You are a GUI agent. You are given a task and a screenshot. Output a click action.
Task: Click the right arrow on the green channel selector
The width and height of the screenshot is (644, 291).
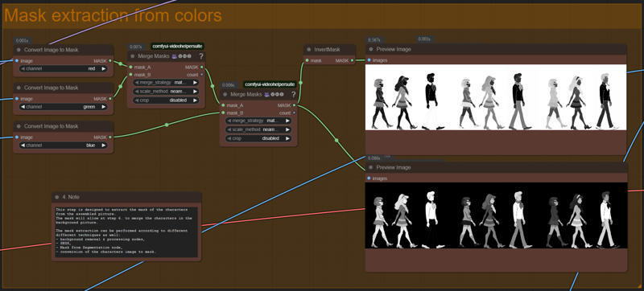[104, 107]
